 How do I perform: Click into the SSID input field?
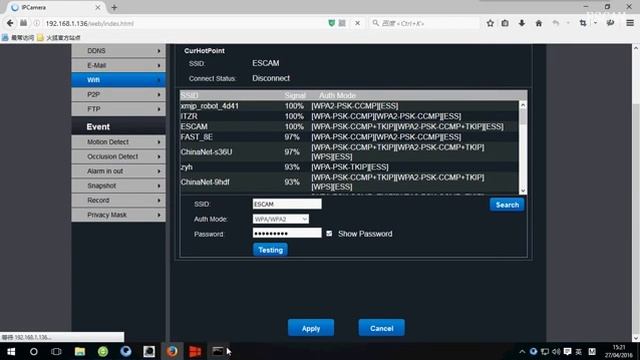[x=287, y=204]
